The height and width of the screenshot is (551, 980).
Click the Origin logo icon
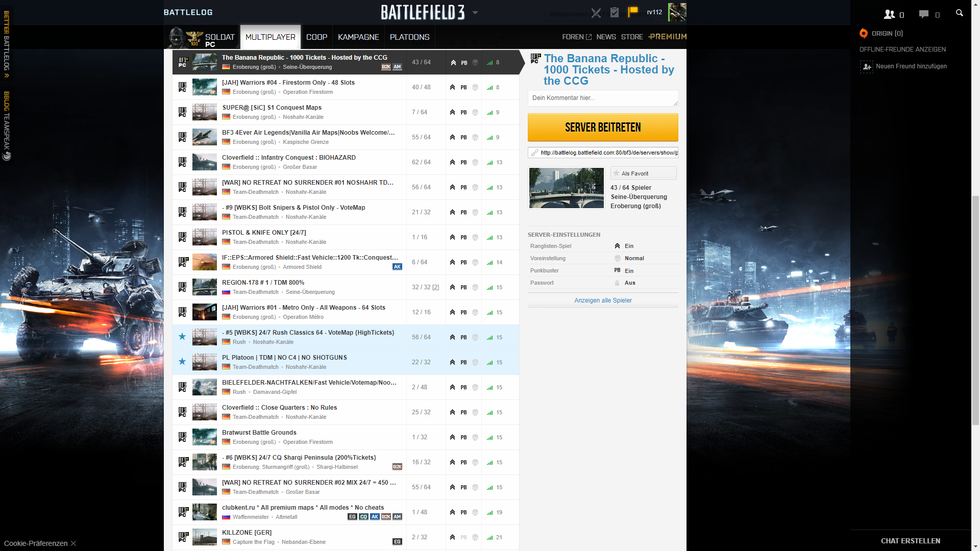[864, 34]
